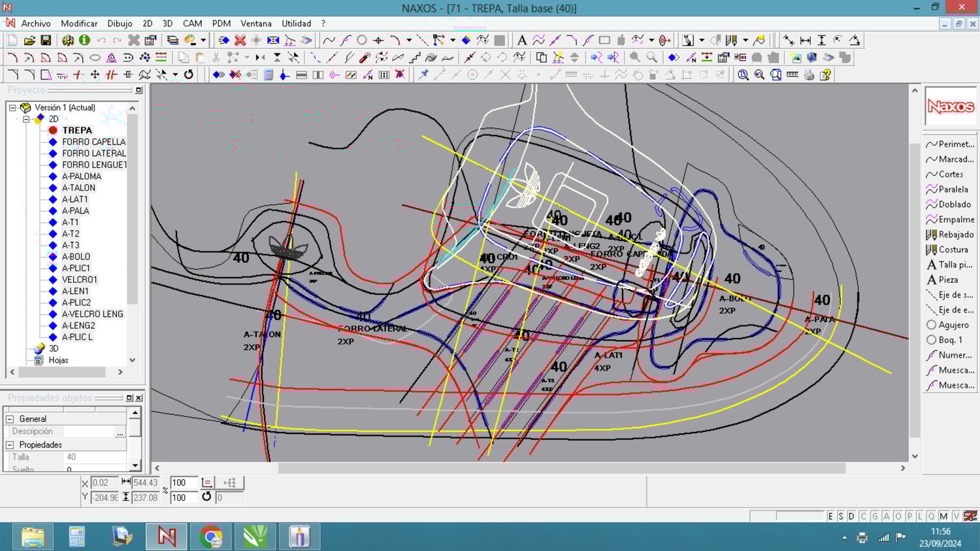This screenshot has width=980, height=551.
Task: Click the New document icon
Action: click(x=12, y=40)
